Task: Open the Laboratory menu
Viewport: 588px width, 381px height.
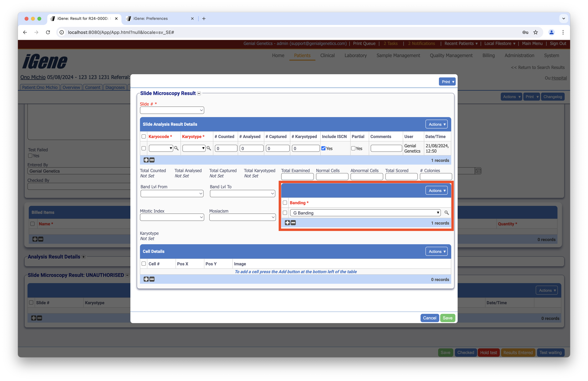Action: (355, 56)
